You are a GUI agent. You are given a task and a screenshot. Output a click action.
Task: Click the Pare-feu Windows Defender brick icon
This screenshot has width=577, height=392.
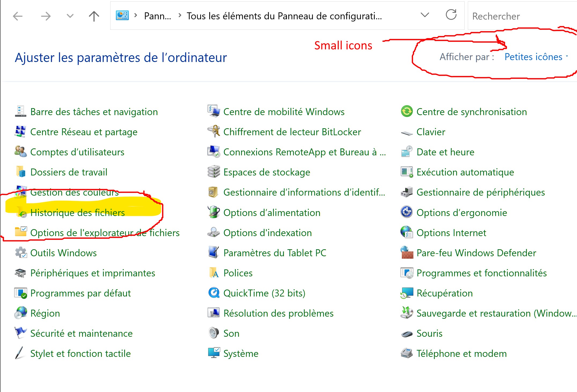tap(407, 252)
